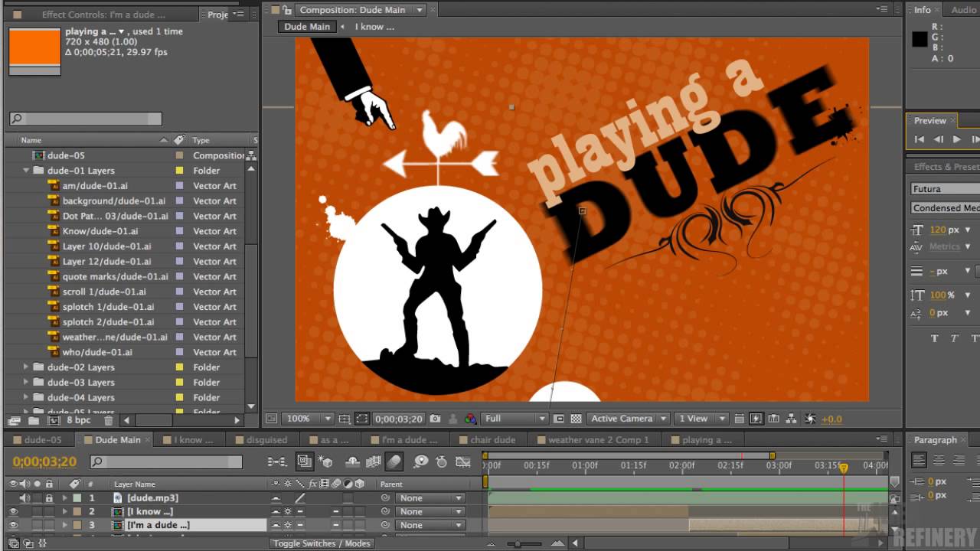Play the preview in Preview panel

(956, 139)
